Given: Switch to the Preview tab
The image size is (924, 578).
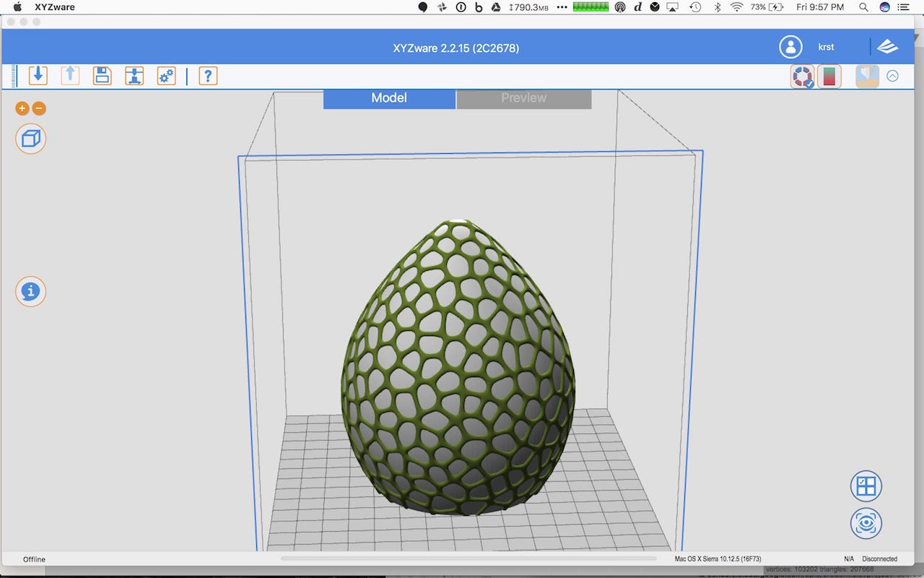Looking at the screenshot, I should click(523, 98).
